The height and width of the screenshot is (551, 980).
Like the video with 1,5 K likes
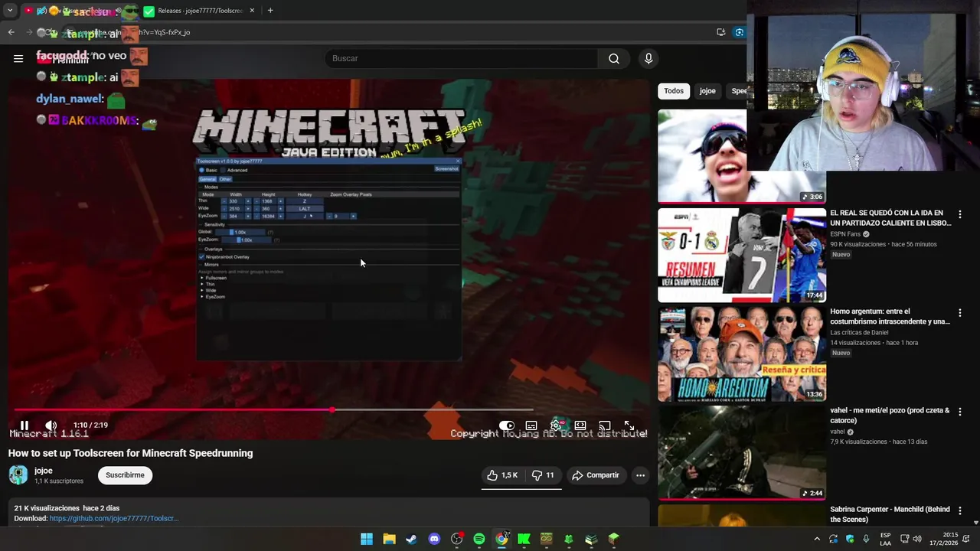point(502,475)
